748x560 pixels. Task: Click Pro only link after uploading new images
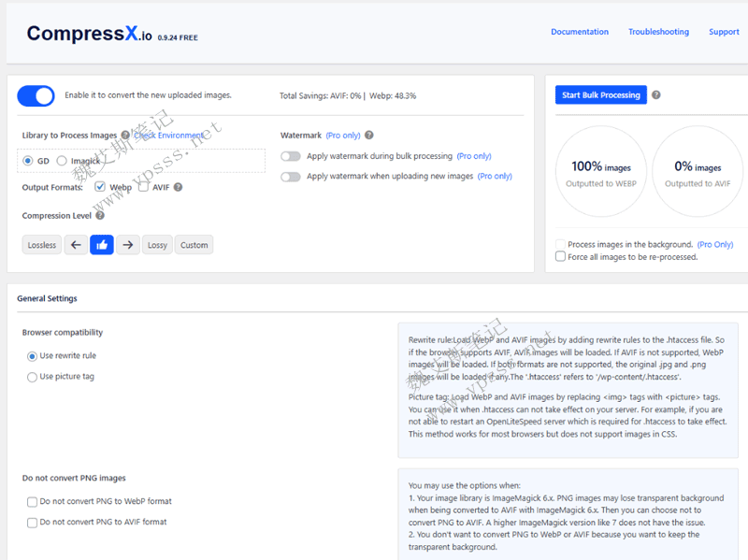[x=495, y=176]
